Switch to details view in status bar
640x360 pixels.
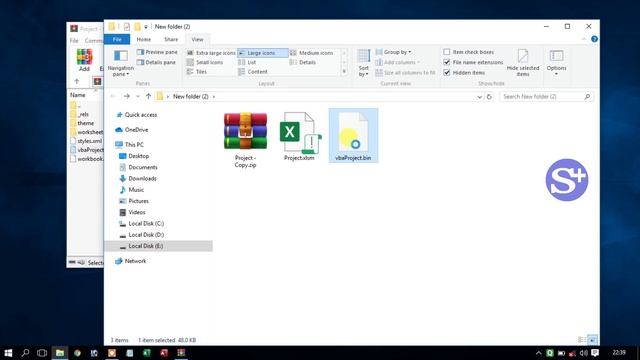[582, 340]
